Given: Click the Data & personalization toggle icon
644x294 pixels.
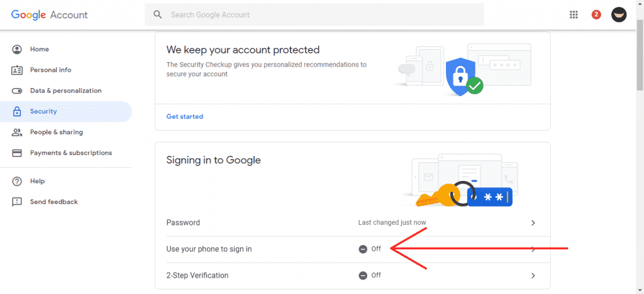Looking at the screenshot, I should pos(17,90).
